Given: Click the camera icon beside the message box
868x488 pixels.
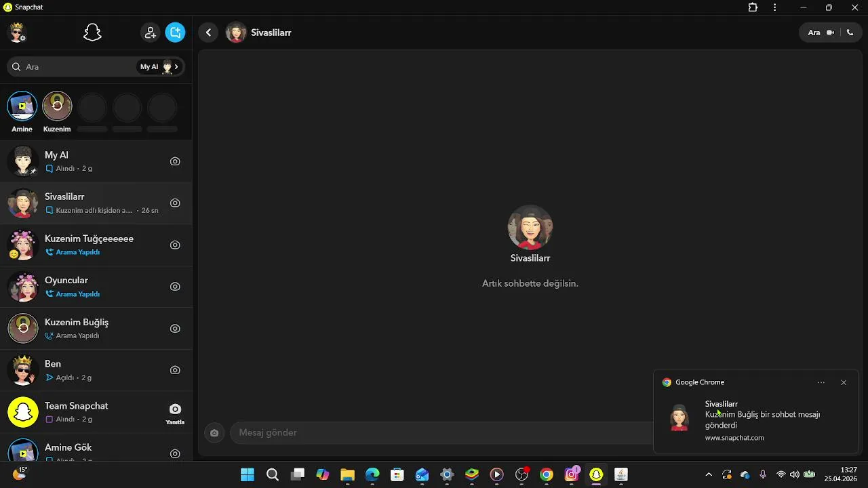Looking at the screenshot, I should coord(214,432).
